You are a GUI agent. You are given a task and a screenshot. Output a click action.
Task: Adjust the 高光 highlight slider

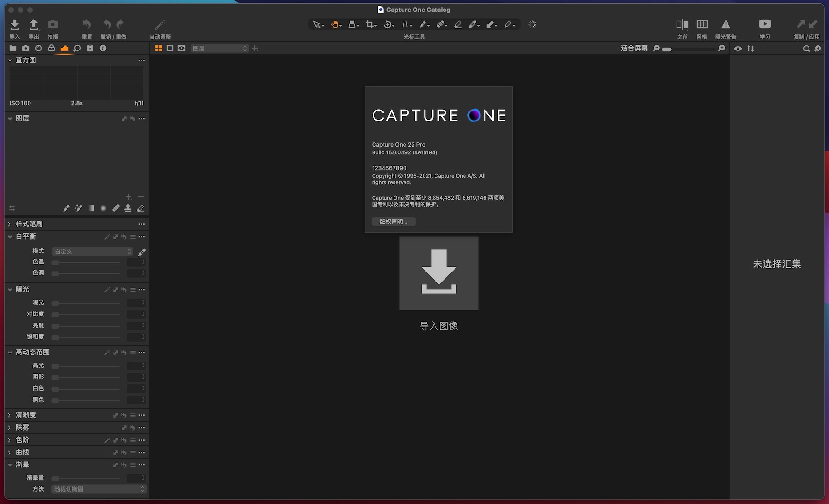click(86, 366)
